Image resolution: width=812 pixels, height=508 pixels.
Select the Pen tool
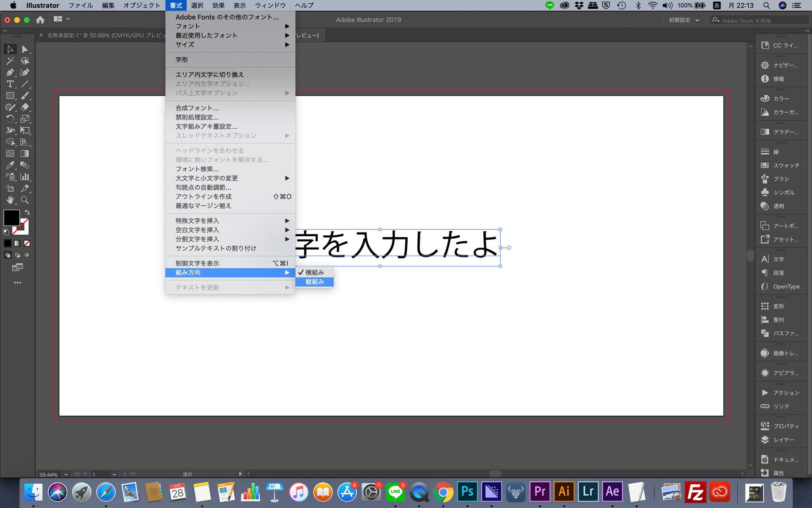pos(8,72)
